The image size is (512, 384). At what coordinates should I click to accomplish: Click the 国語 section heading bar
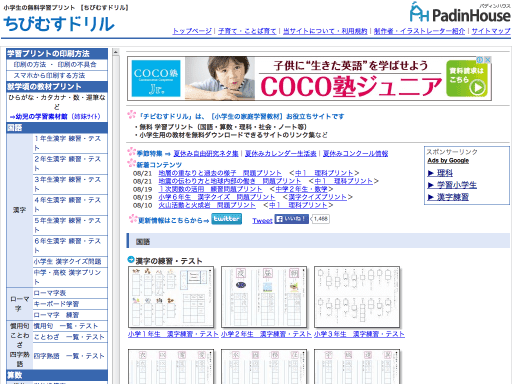(318, 241)
